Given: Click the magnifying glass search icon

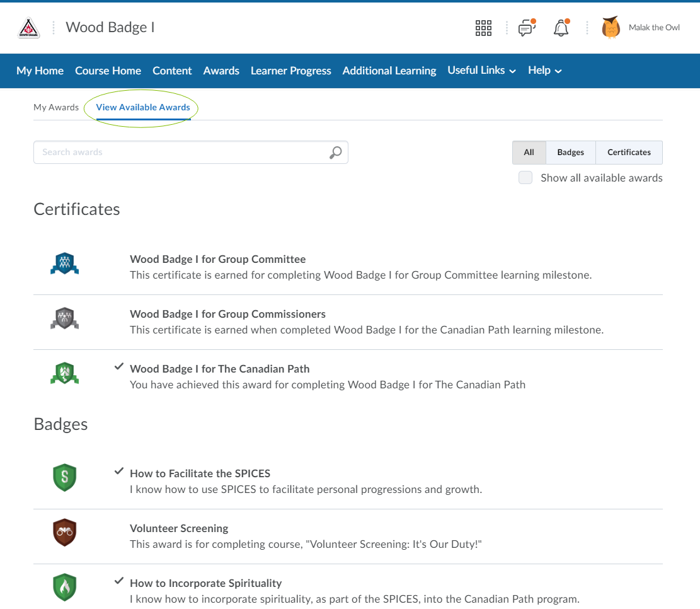Looking at the screenshot, I should click(x=336, y=152).
